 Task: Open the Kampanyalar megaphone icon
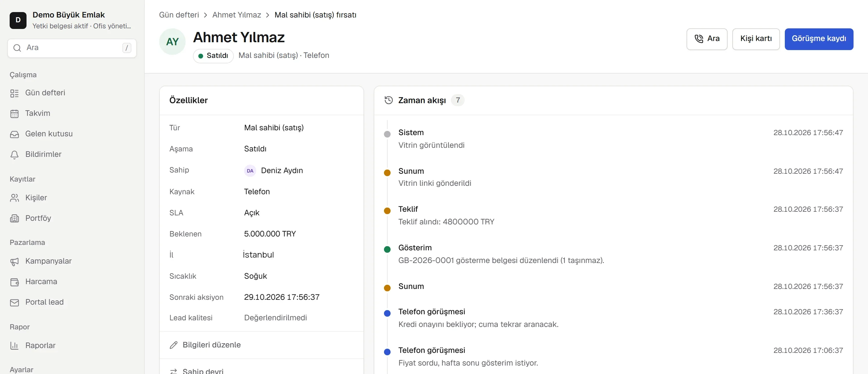[14, 261]
